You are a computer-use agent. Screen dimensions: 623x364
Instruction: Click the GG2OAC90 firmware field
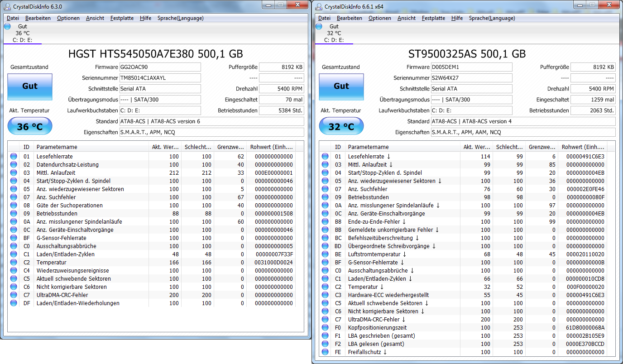pos(160,67)
